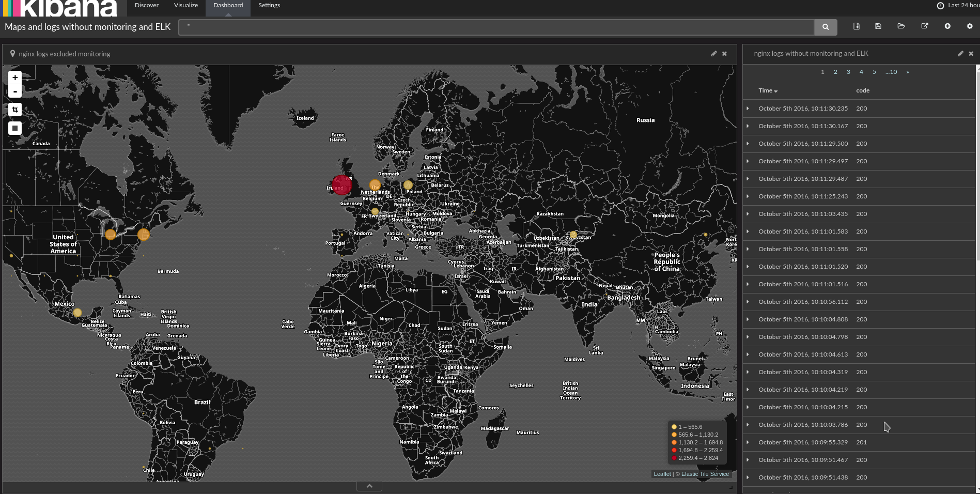Collapse the map panel with bottom chevron

tap(369, 486)
